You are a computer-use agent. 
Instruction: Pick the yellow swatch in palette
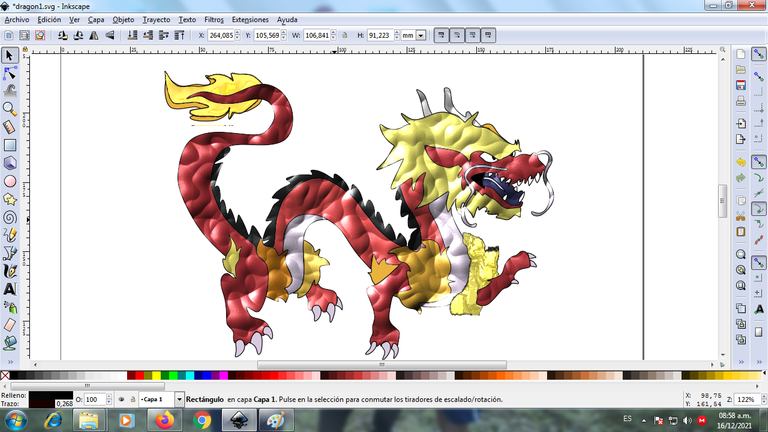coord(156,376)
